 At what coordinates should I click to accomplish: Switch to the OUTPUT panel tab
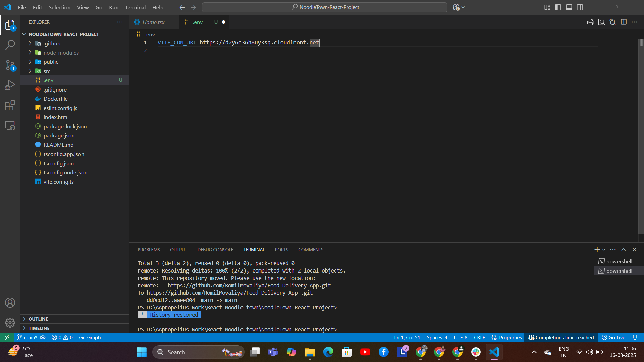[x=178, y=250]
